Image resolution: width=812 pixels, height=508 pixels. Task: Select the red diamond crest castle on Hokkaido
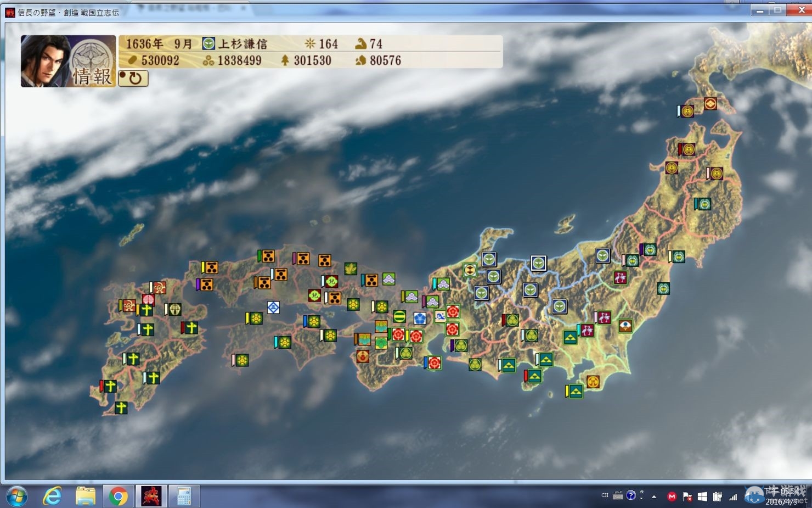[710, 103]
